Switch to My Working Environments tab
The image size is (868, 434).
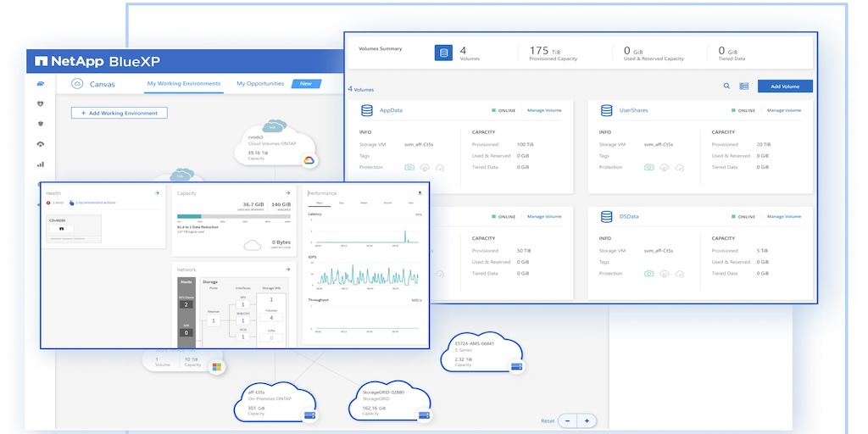tap(183, 84)
